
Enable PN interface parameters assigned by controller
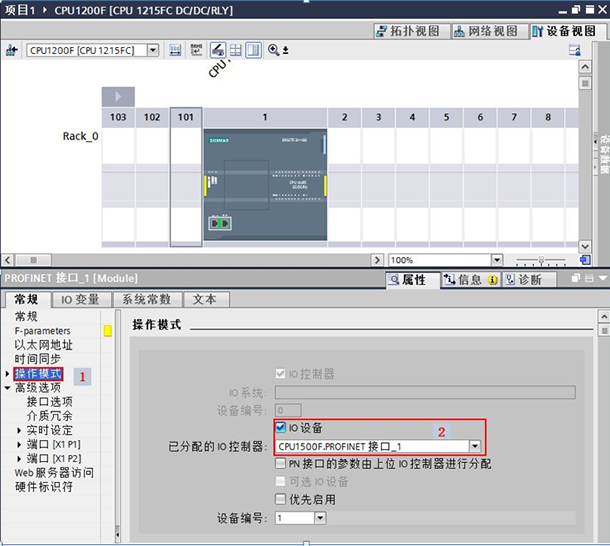point(280,463)
